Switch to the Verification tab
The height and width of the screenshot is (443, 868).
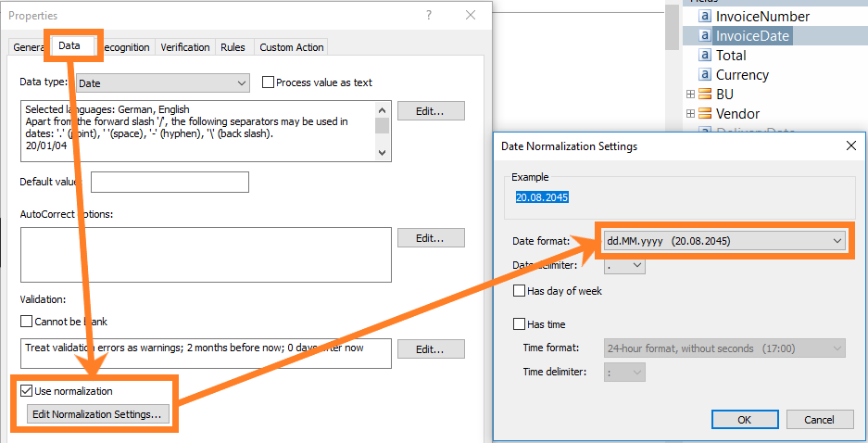click(185, 47)
